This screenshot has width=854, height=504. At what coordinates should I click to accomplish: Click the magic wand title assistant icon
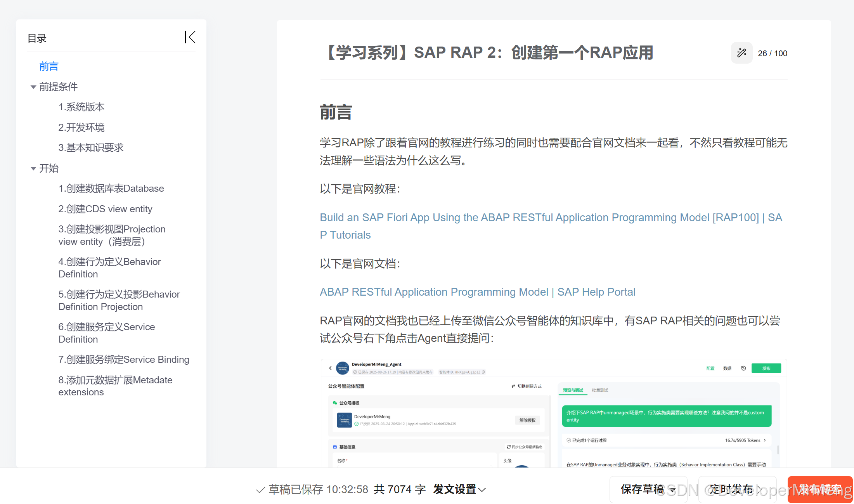(x=741, y=53)
